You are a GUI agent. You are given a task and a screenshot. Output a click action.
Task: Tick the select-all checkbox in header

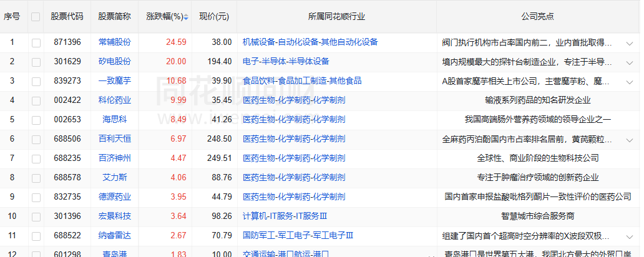coord(36,17)
